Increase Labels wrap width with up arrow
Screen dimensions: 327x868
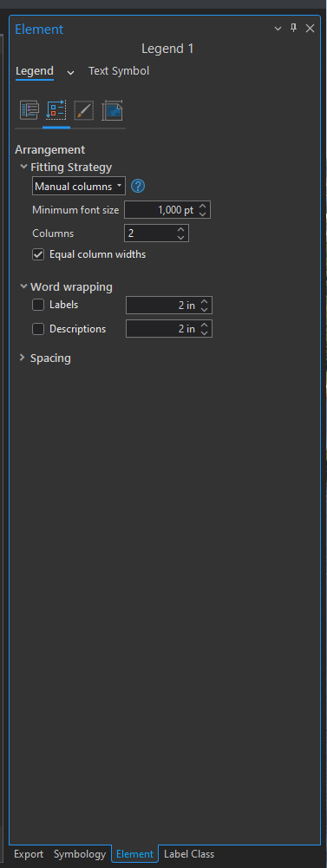204,301
